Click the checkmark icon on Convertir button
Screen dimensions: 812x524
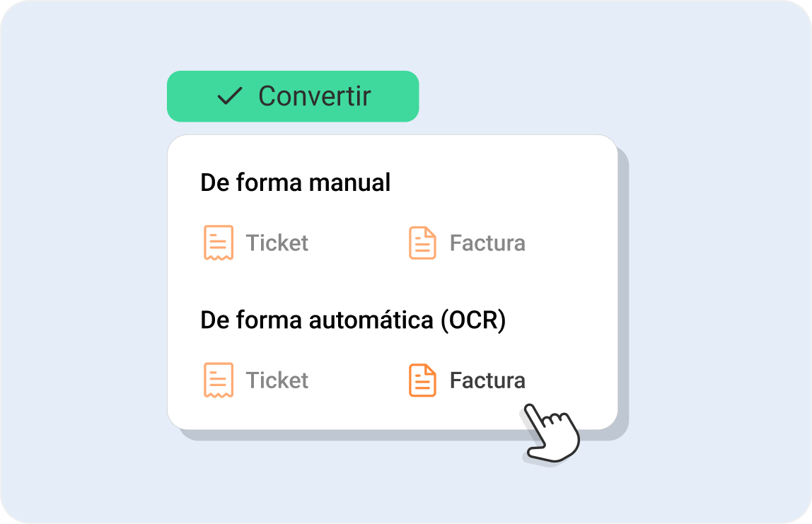[229, 96]
